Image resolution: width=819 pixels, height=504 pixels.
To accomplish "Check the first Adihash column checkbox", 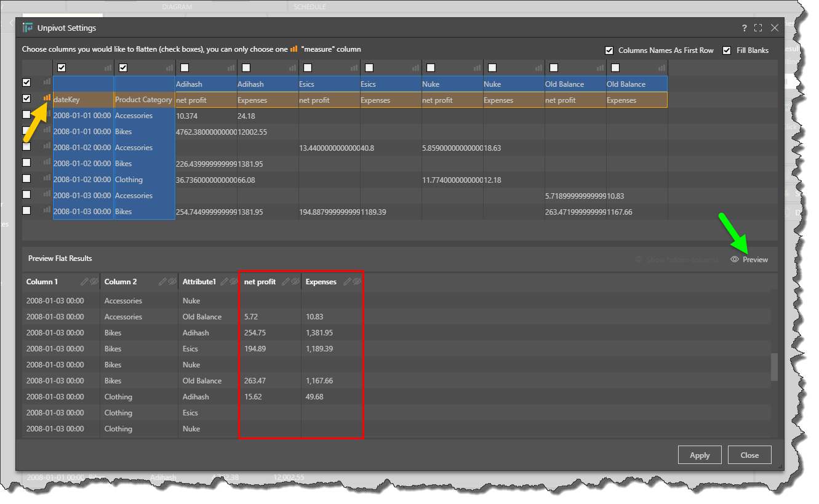I will click(185, 68).
